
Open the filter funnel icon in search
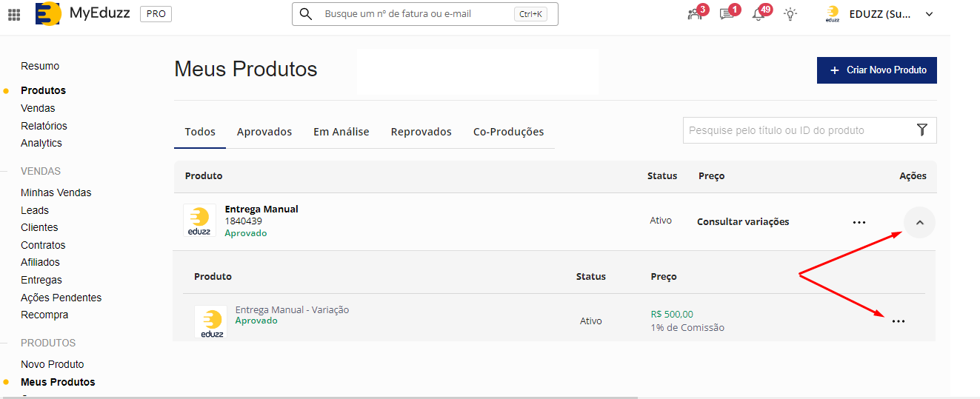(921, 130)
